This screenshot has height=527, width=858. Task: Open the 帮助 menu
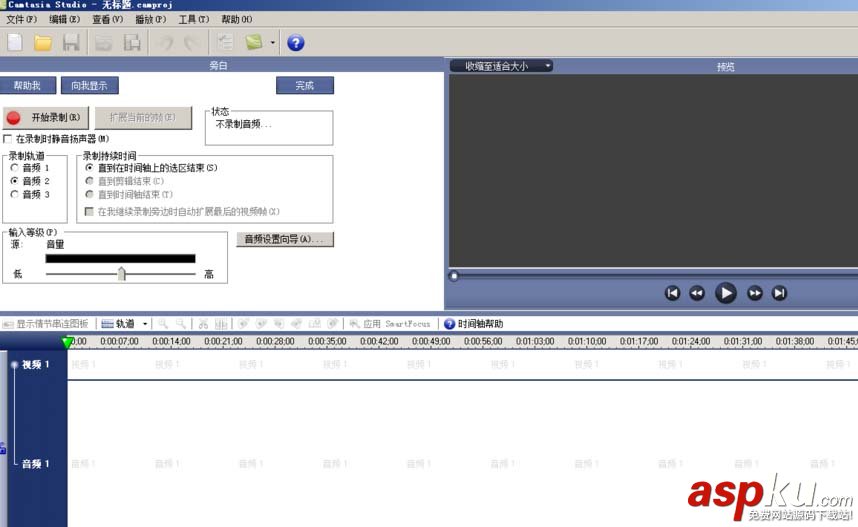coord(236,19)
